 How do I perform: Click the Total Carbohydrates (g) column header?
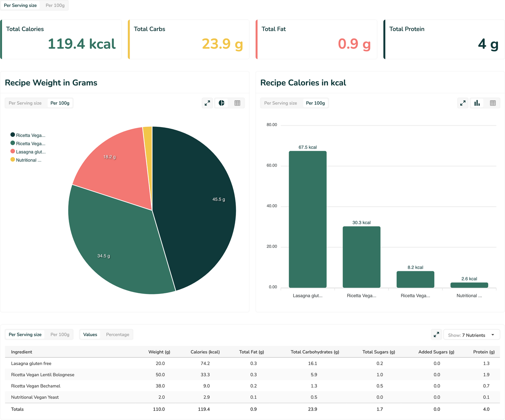[315, 352]
